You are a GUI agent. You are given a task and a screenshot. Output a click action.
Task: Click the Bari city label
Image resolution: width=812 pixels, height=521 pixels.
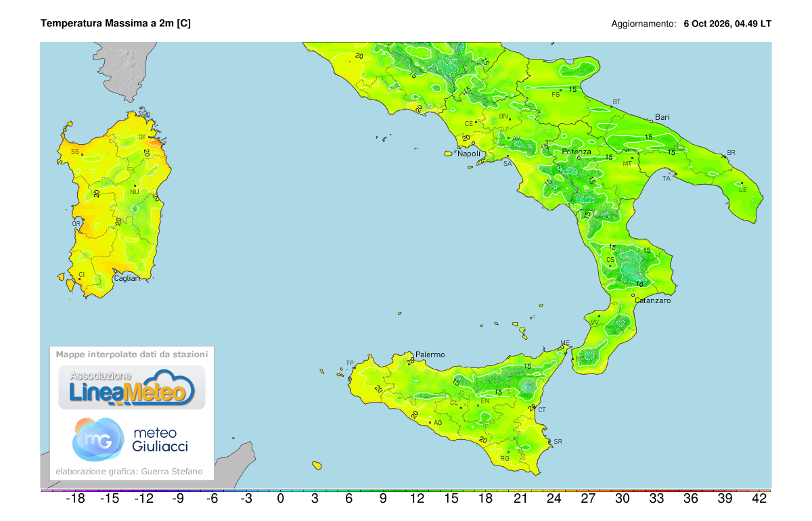coord(662,117)
